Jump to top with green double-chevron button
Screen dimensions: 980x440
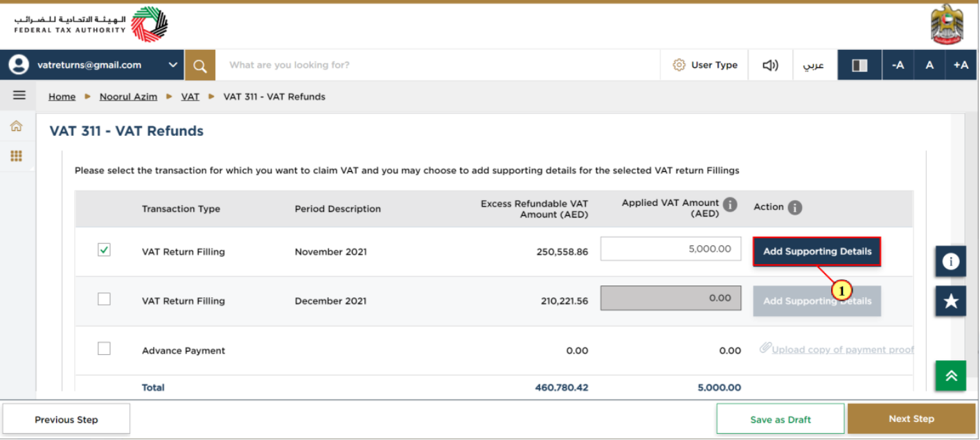[951, 376]
